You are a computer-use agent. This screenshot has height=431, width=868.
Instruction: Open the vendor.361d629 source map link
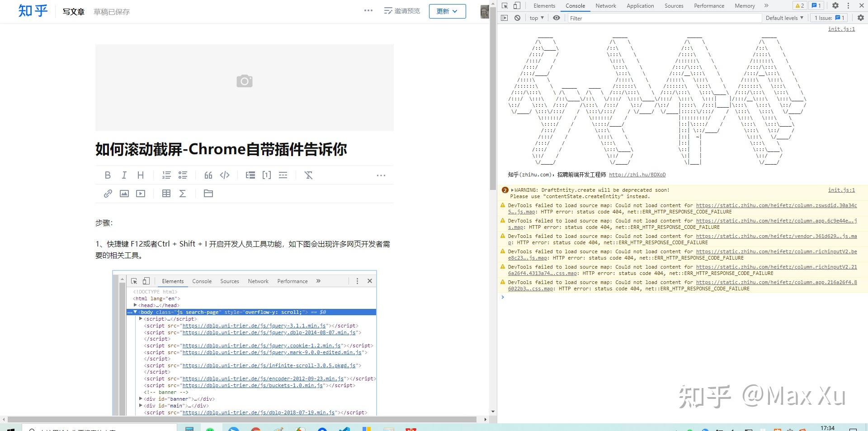[x=776, y=236]
